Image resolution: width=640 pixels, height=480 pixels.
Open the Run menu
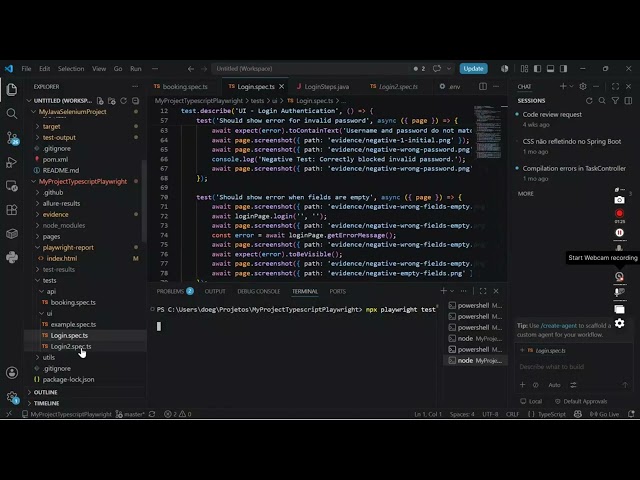click(x=136, y=69)
